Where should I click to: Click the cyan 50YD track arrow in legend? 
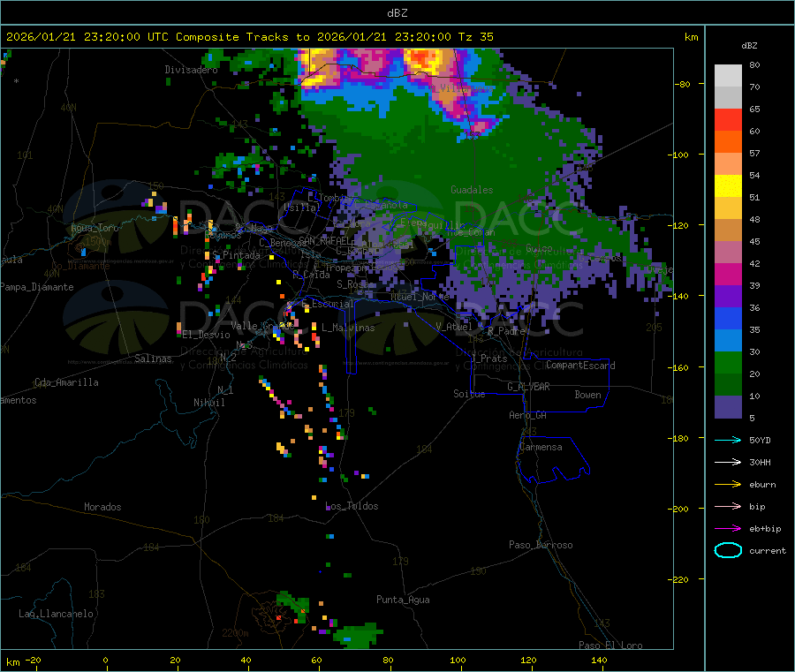tap(728, 440)
